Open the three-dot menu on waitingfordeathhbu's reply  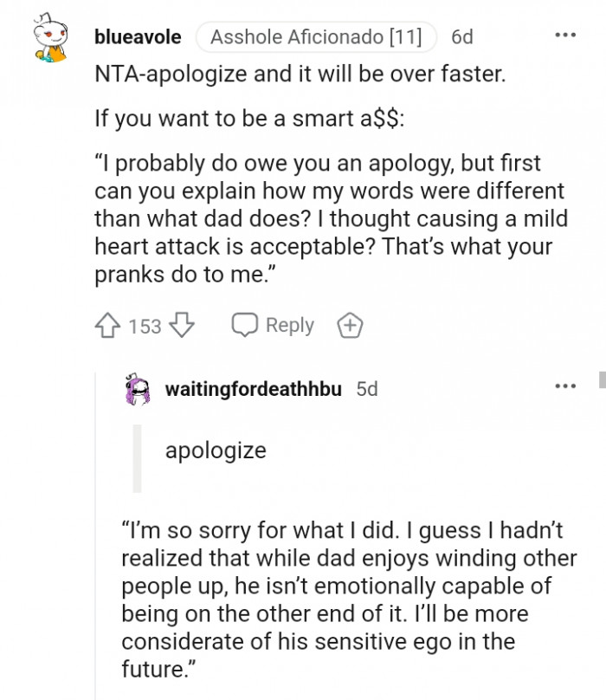pos(564,386)
